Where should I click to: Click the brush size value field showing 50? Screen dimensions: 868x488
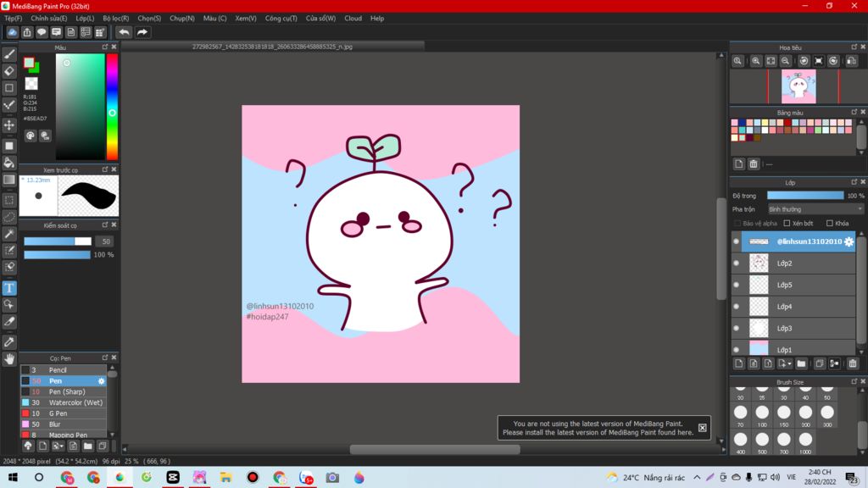105,241
